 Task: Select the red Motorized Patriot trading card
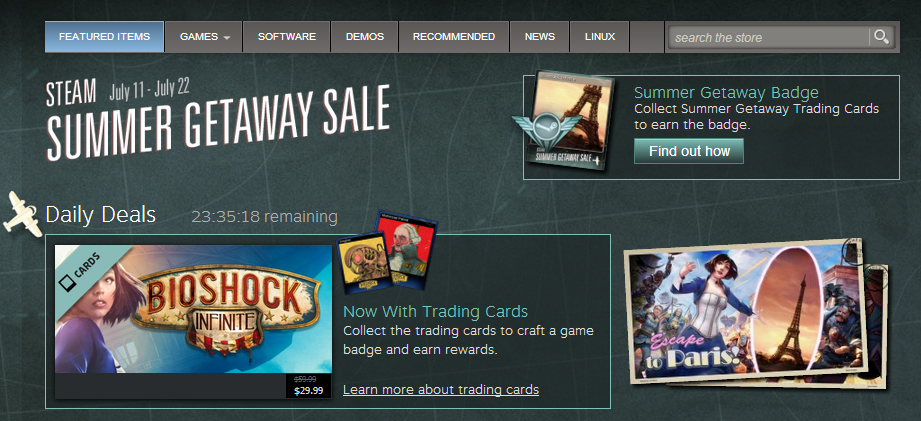click(x=406, y=250)
